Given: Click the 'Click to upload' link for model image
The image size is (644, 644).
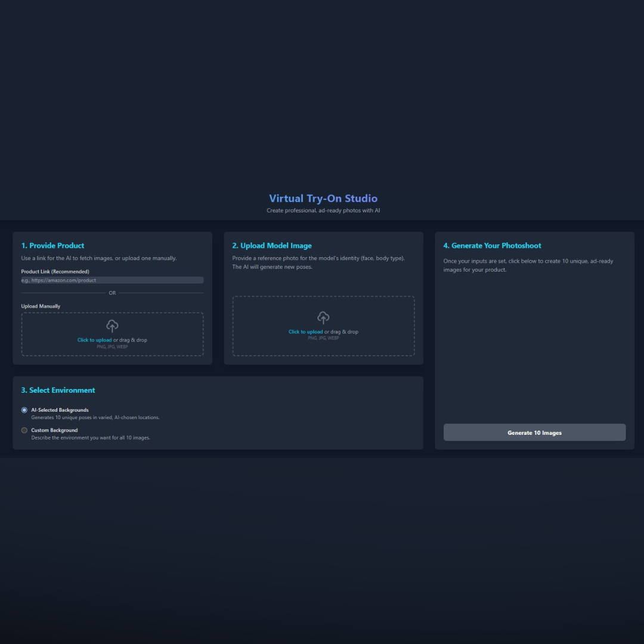Looking at the screenshot, I should point(305,332).
